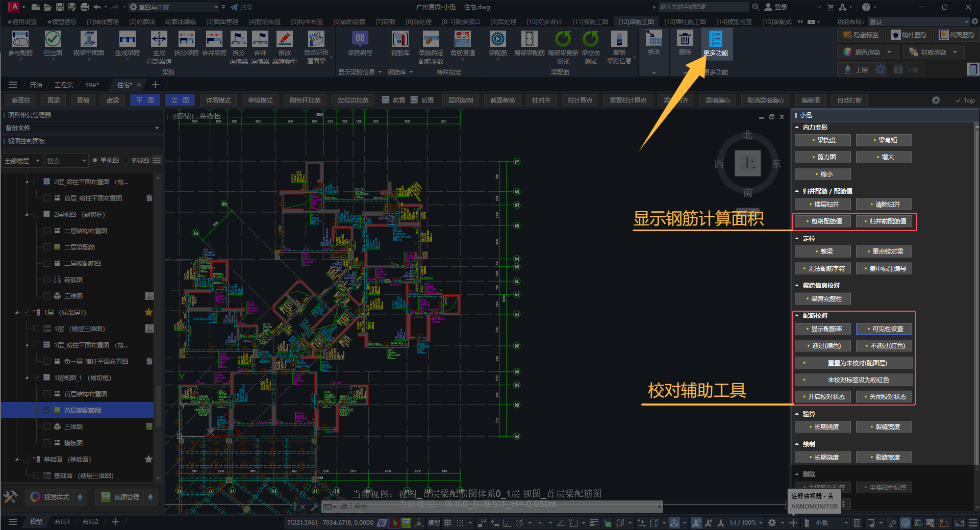
Task: Expand the 显示梁跨信息 ribbon panel dropdown
Action: (x=380, y=72)
